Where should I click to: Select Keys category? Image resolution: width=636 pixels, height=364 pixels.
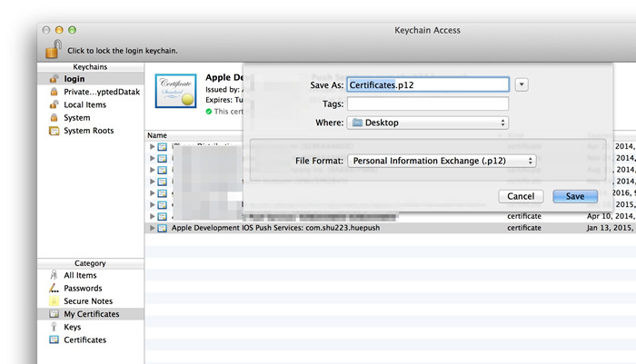pyautogui.click(x=91, y=327)
